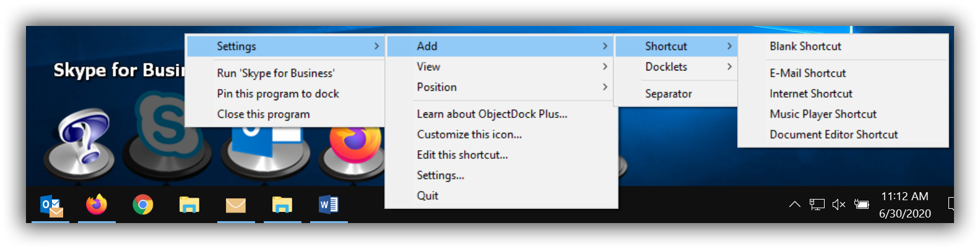Click the question mark icon in the dock
980x249 pixels.
79,143
